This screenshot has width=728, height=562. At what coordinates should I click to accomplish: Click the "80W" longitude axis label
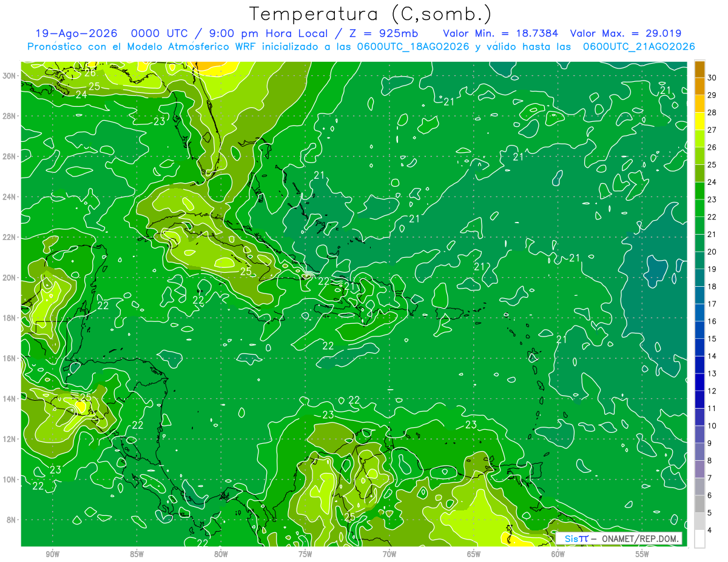(x=221, y=554)
